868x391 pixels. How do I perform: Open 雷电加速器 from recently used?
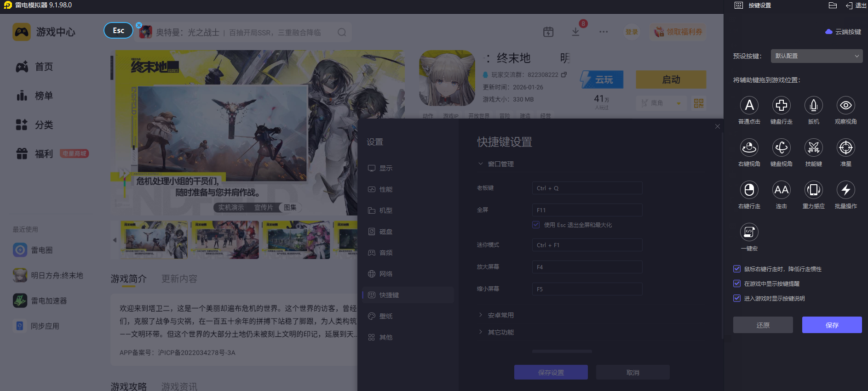click(x=40, y=300)
